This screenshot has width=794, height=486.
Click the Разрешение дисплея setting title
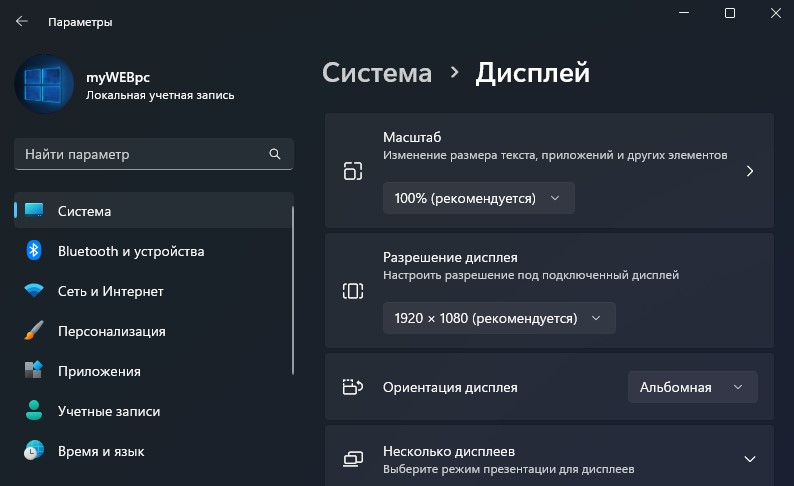click(450, 257)
